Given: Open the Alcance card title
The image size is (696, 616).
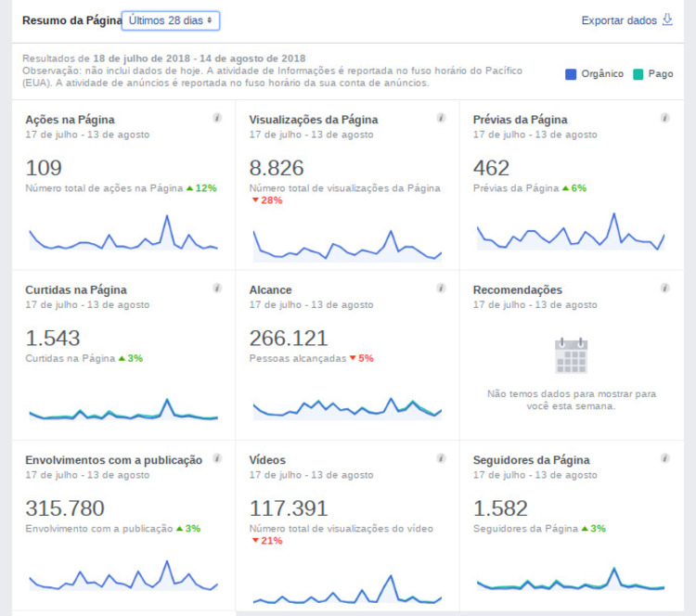Looking at the screenshot, I should pyautogui.click(x=271, y=289).
